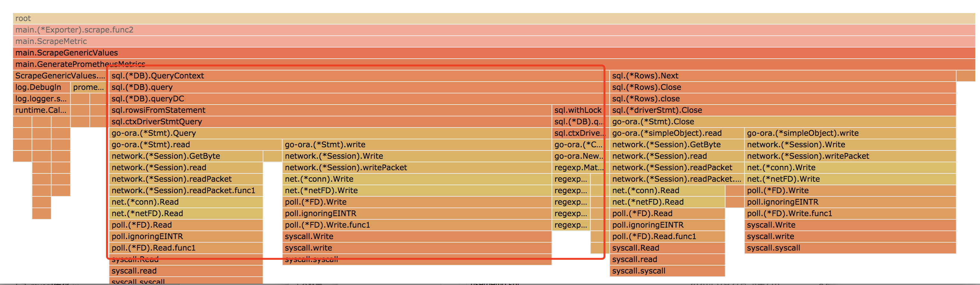980x285 pixels.
Task: Select the sql.rowsiFromStatement frame
Action: [330, 110]
